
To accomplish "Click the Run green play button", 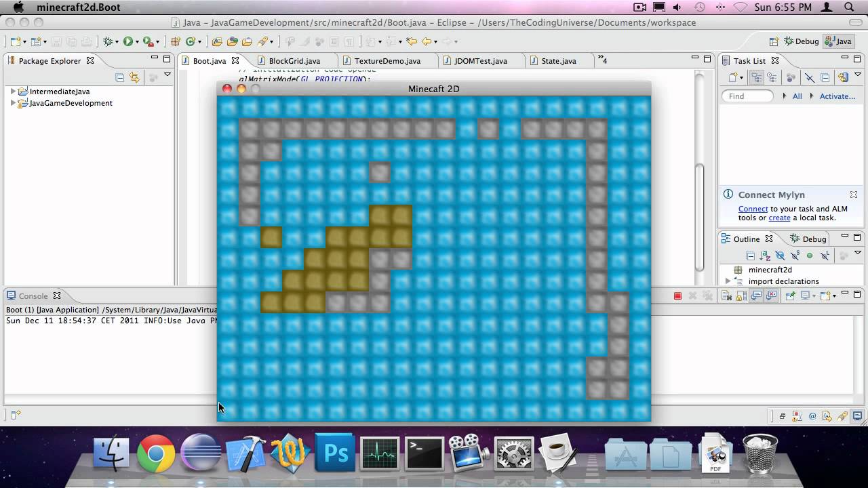I will (127, 41).
